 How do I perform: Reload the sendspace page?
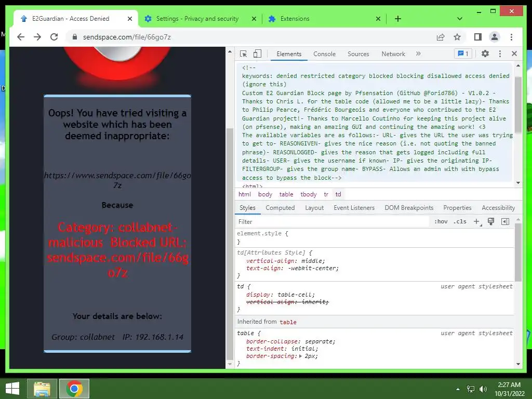(x=54, y=37)
